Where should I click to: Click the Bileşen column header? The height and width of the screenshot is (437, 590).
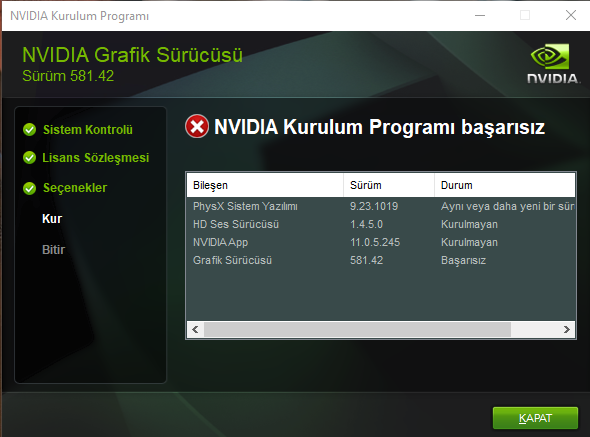pos(265,185)
